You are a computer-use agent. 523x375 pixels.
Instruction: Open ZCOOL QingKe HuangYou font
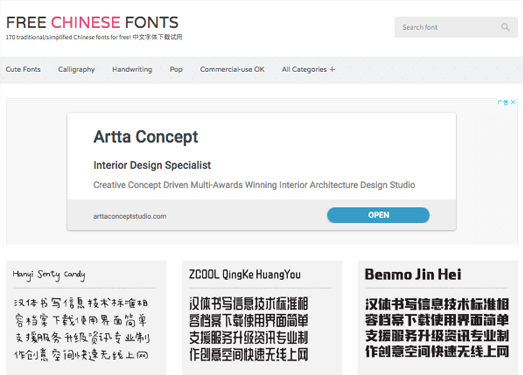point(245,275)
